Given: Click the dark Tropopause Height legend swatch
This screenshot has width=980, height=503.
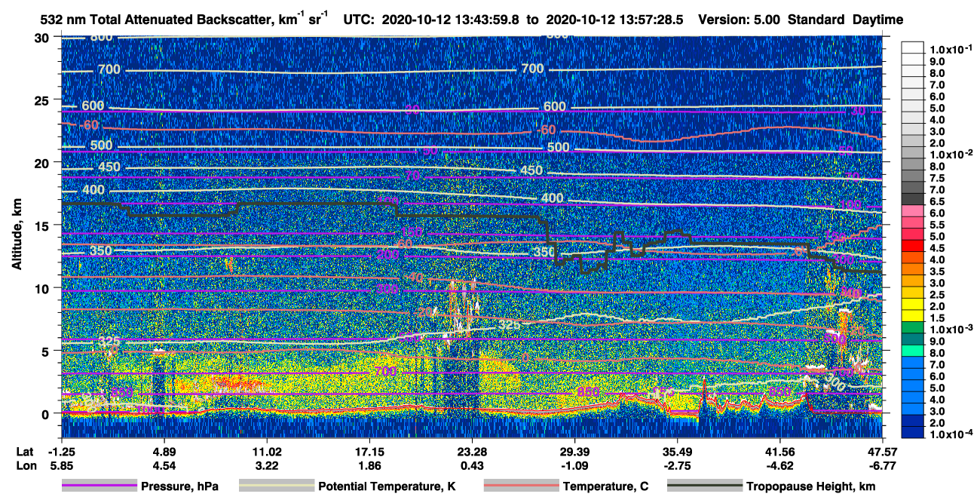Looking at the screenshot, I should pos(703,486).
